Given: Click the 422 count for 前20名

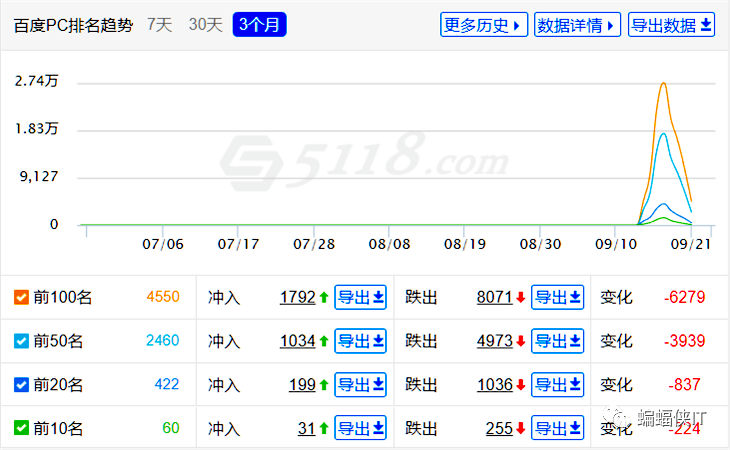Looking at the screenshot, I should 167,384.
